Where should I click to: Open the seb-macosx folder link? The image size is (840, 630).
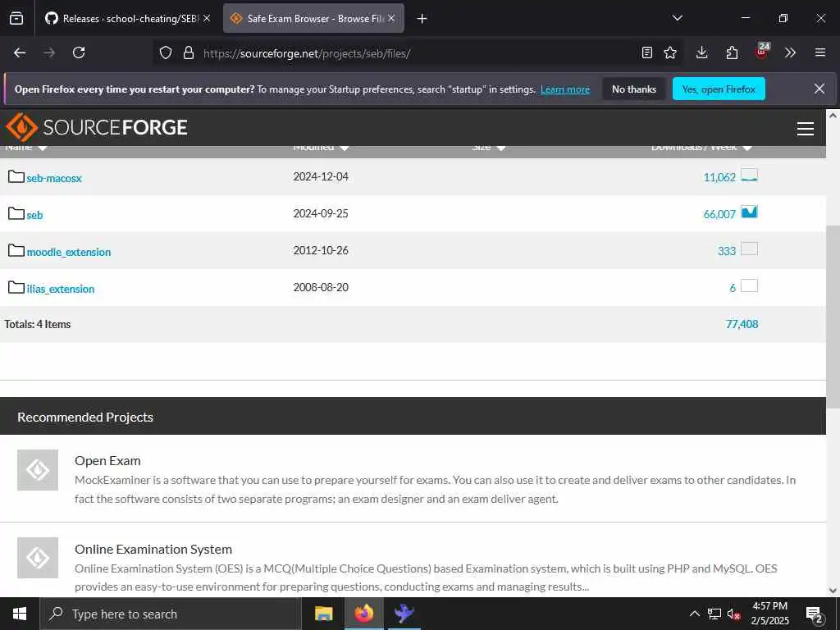54,178
